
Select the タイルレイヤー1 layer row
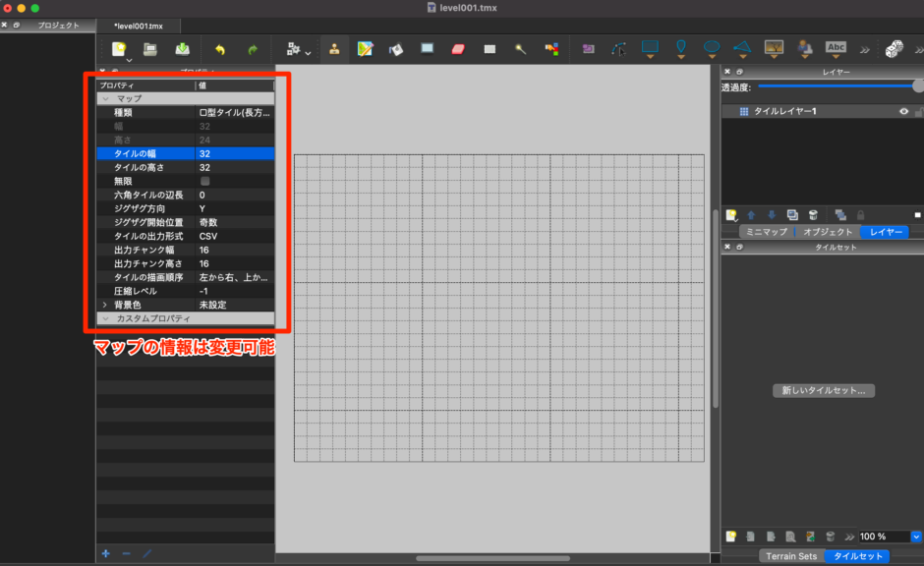822,111
